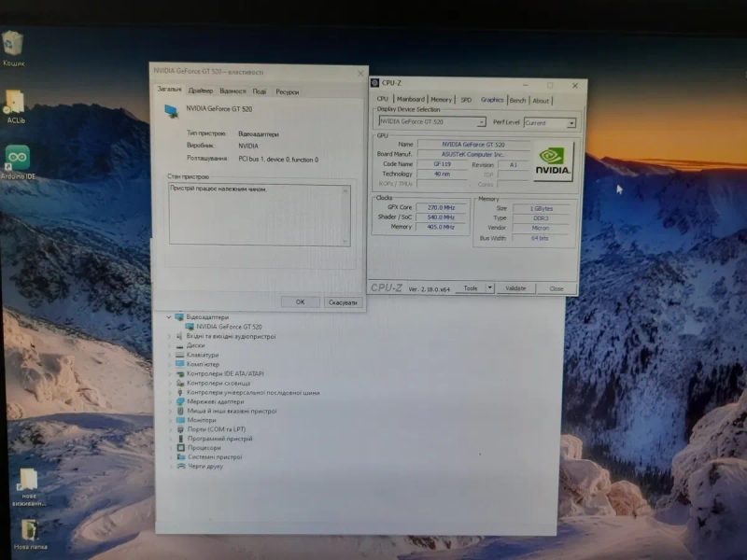This screenshot has height=560, width=747.
Task: Expand the audio devices tree node
Action: pyautogui.click(x=169, y=336)
